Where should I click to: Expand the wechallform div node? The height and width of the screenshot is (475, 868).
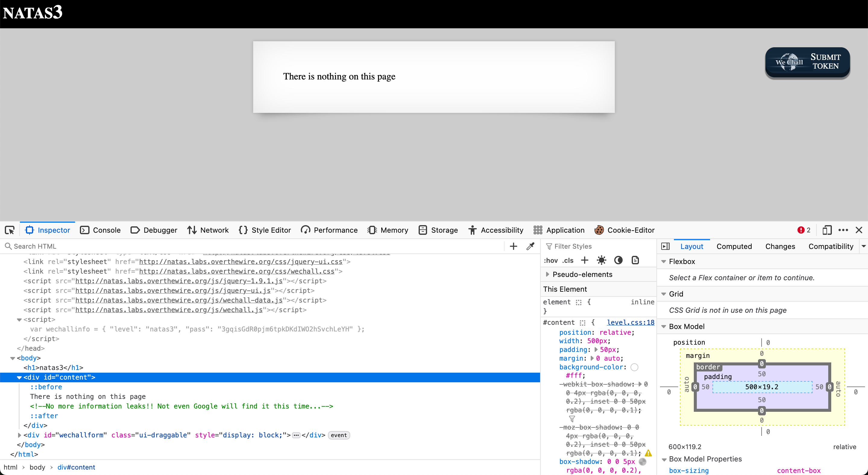20,435
